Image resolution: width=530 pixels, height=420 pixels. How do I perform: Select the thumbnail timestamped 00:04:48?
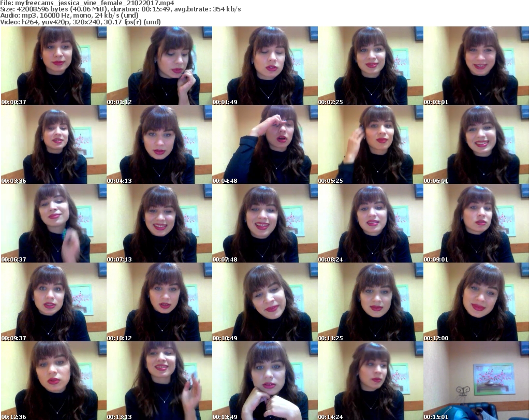tap(265, 144)
